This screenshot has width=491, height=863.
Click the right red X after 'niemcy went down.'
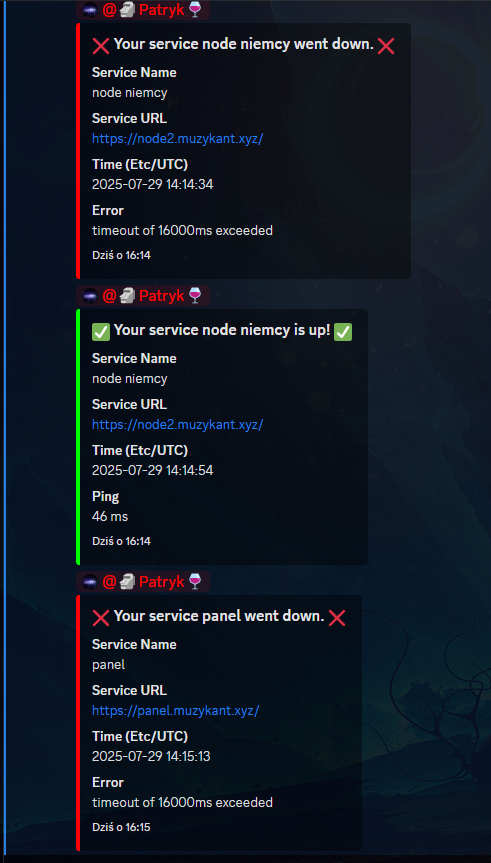click(x=386, y=46)
